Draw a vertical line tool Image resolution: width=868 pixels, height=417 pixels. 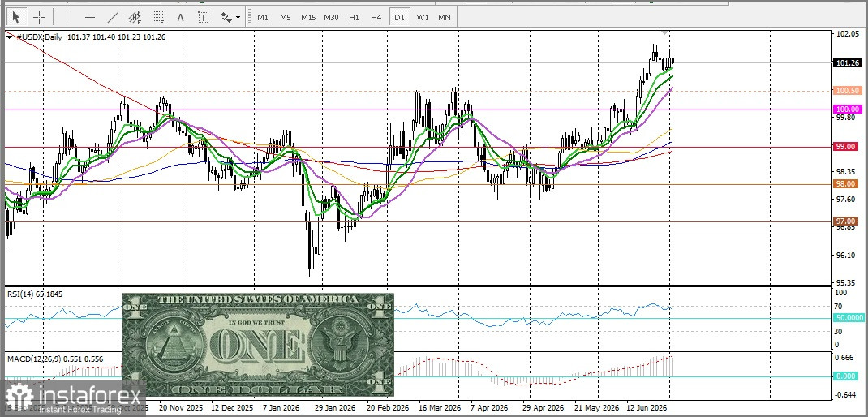pos(67,17)
